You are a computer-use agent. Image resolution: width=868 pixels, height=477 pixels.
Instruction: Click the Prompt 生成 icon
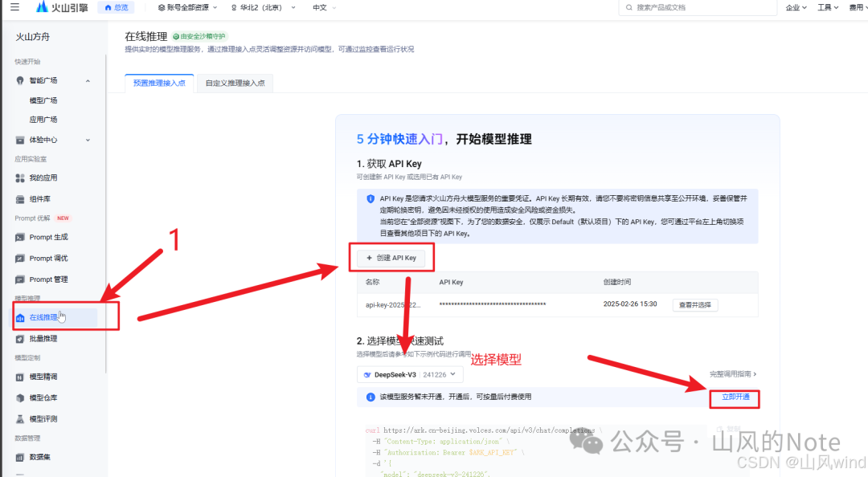20,238
